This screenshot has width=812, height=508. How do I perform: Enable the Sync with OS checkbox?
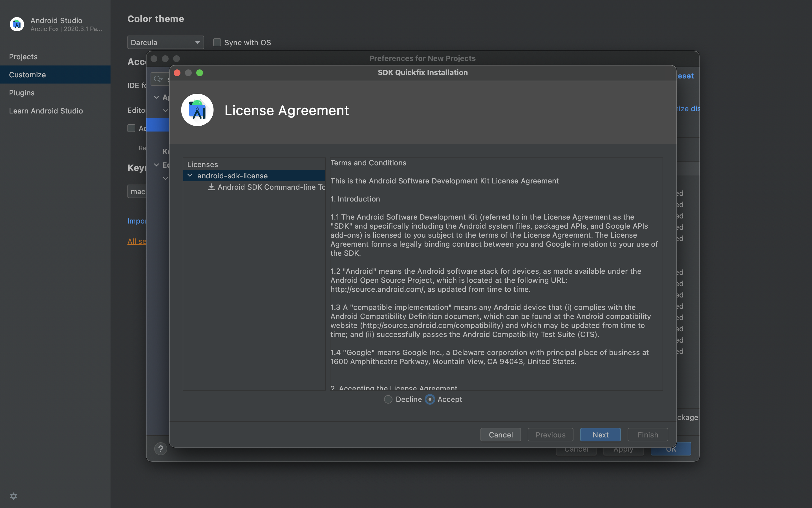217,42
